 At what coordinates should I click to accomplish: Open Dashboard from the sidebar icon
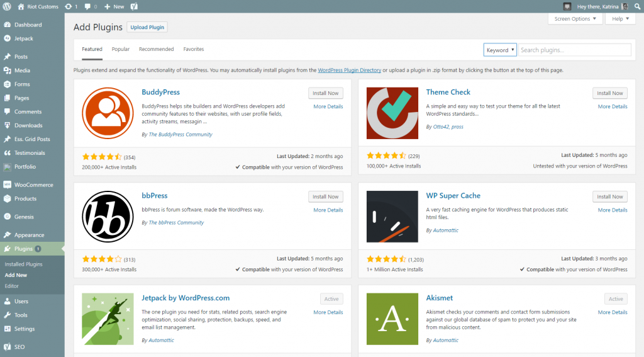point(8,25)
